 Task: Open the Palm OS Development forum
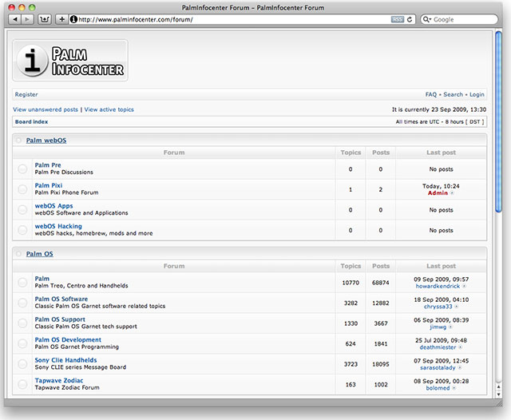(68, 340)
